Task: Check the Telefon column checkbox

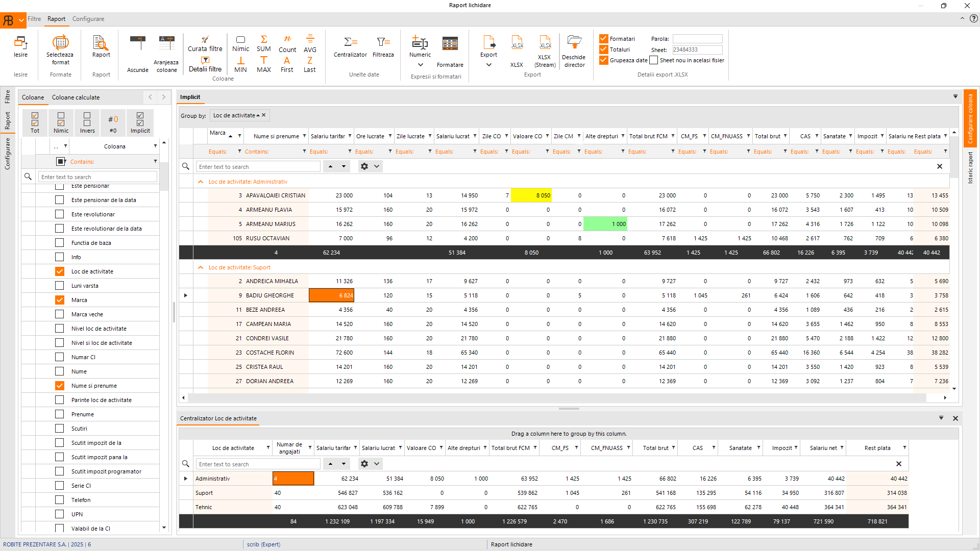Action: click(x=60, y=500)
